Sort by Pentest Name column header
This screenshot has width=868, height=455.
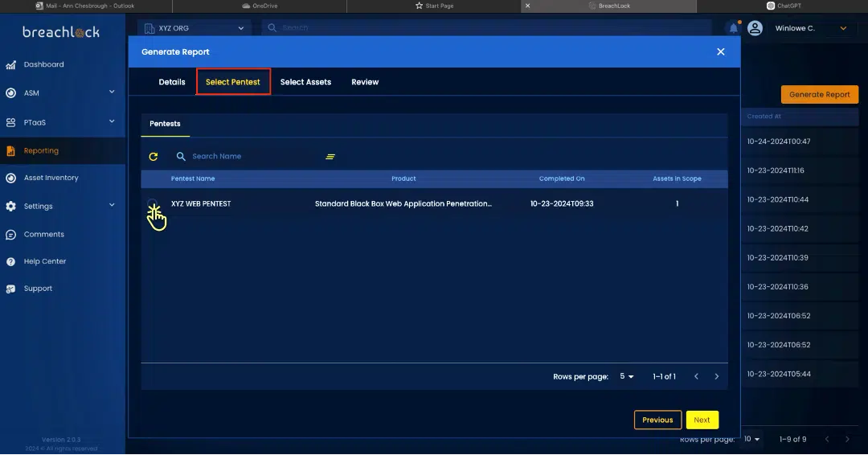(193, 178)
